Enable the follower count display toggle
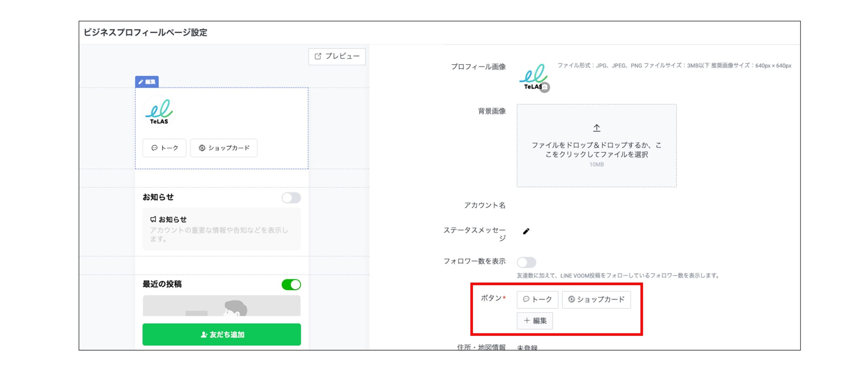 click(526, 263)
